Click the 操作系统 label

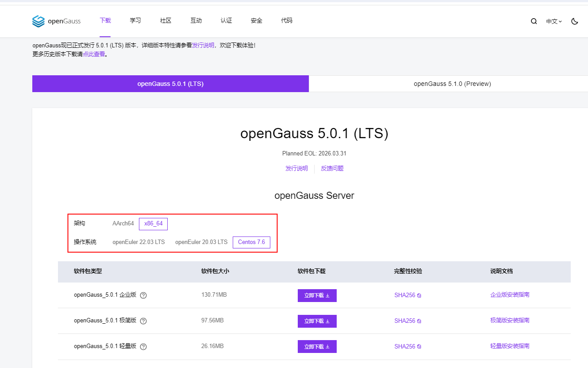(85, 242)
